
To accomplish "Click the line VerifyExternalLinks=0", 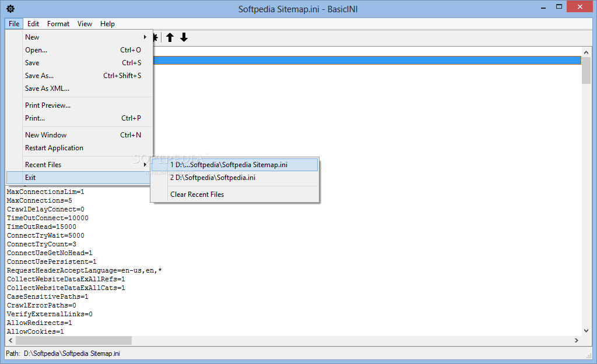I will coord(50,314).
